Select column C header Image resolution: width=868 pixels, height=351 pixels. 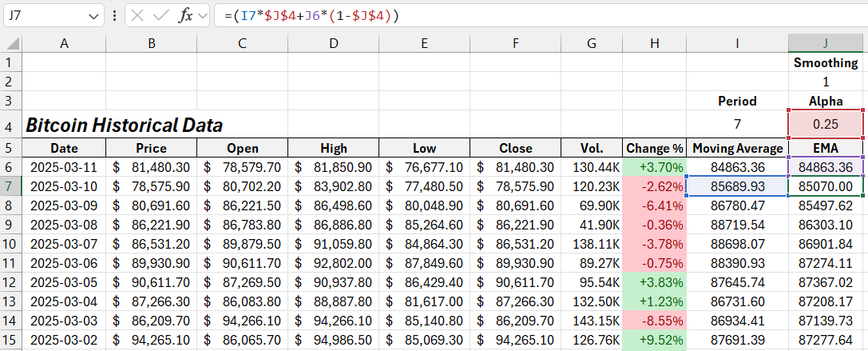coord(242,43)
